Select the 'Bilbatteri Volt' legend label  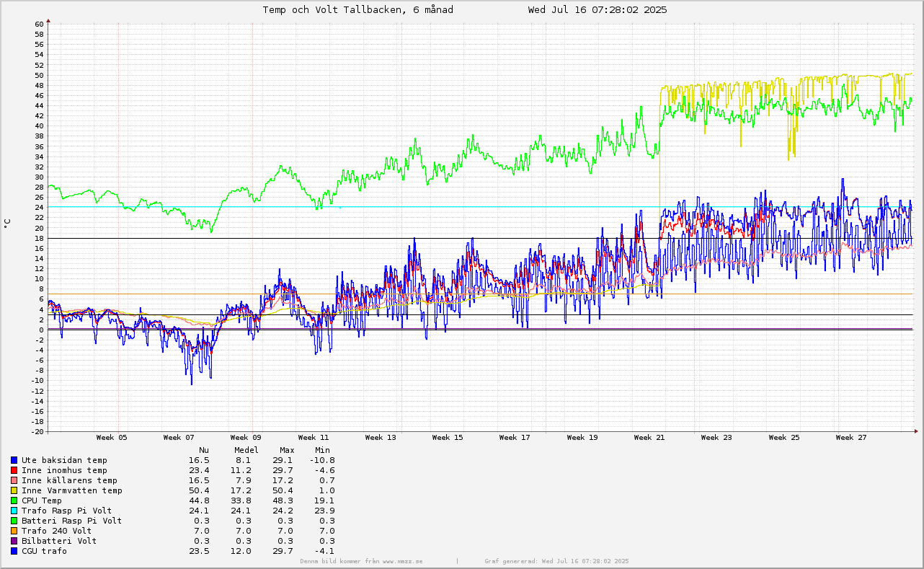[x=59, y=541]
